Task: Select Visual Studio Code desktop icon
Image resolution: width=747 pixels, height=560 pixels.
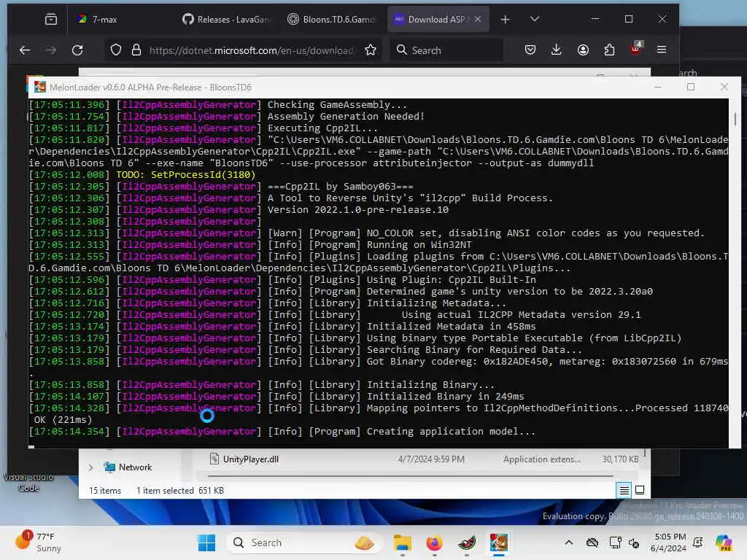Action: click(28, 482)
